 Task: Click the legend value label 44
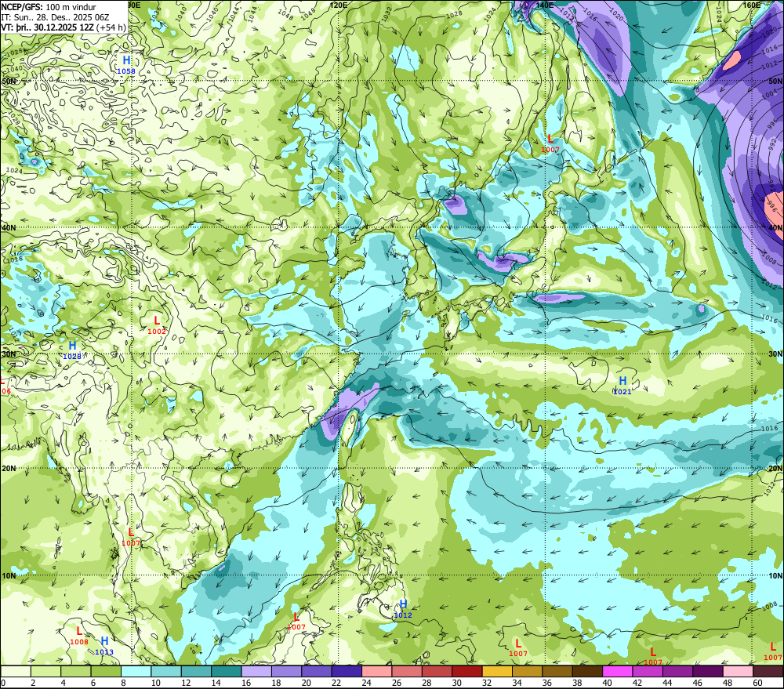point(667,683)
